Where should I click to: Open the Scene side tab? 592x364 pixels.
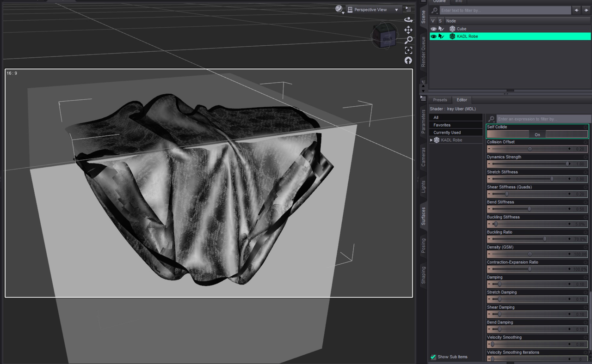tap(423, 17)
